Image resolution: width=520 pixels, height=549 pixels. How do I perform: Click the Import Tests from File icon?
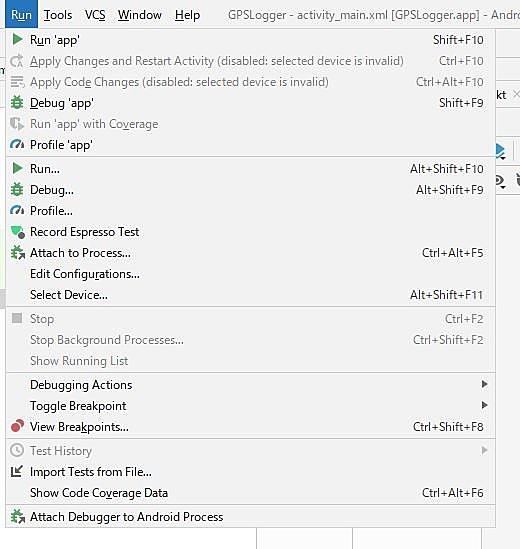pos(17,472)
